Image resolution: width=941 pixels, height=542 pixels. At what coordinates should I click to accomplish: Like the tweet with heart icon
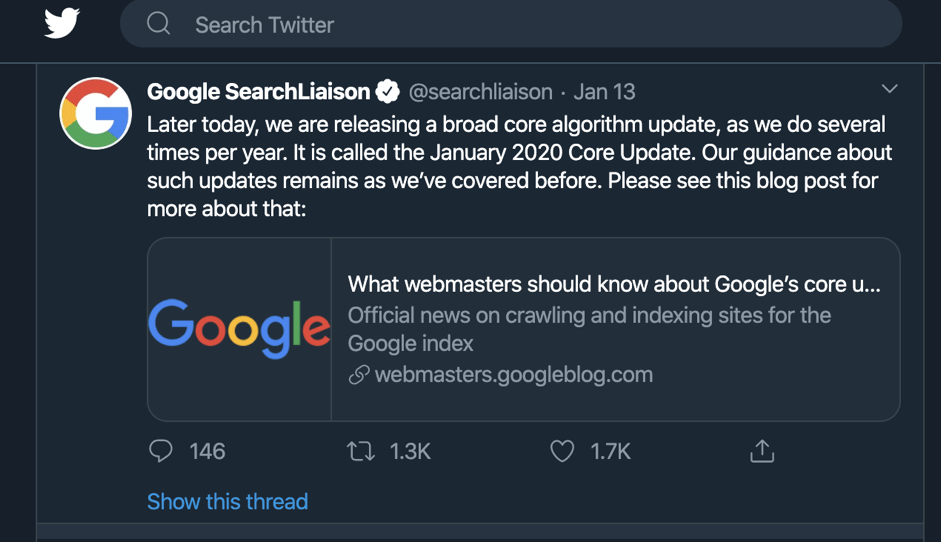tap(562, 451)
